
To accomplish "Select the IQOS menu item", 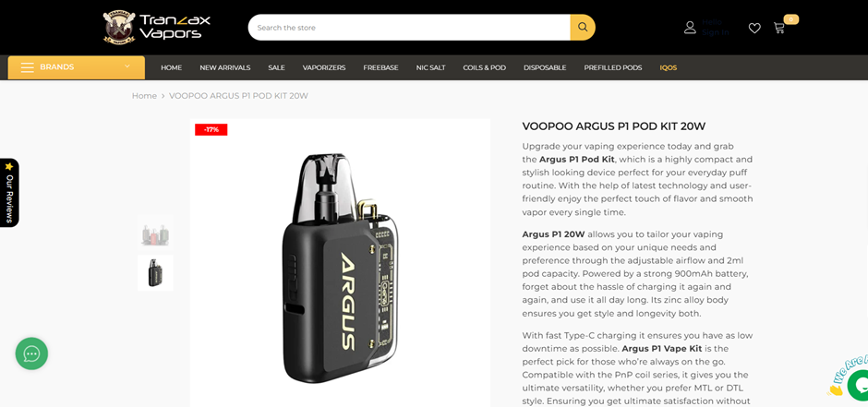I will point(669,67).
